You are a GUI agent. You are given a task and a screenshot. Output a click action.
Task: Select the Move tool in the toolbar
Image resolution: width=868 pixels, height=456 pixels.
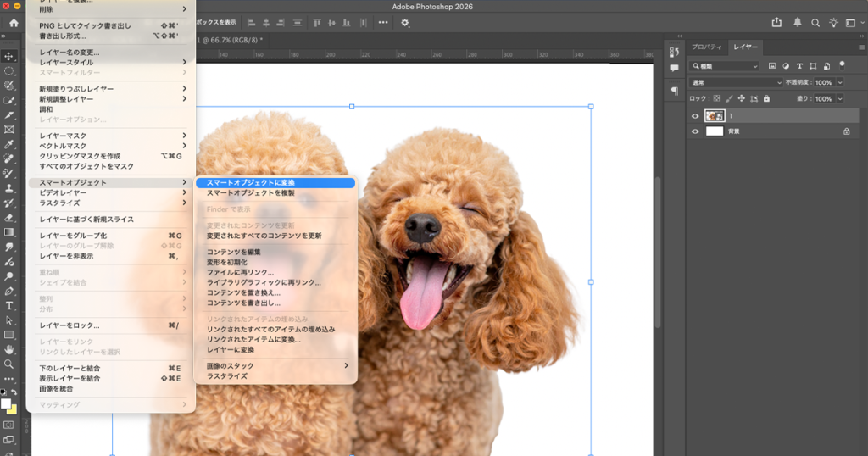[x=9, y=56]
